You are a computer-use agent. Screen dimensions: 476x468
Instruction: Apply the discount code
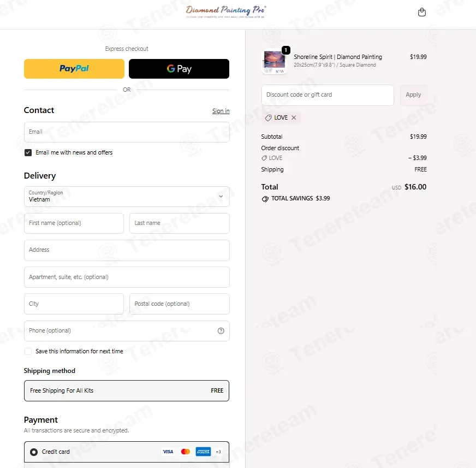pos(413,95)
